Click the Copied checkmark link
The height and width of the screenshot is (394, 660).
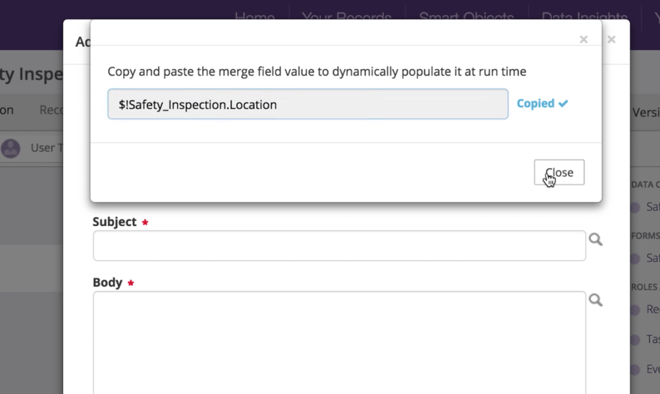542,104
